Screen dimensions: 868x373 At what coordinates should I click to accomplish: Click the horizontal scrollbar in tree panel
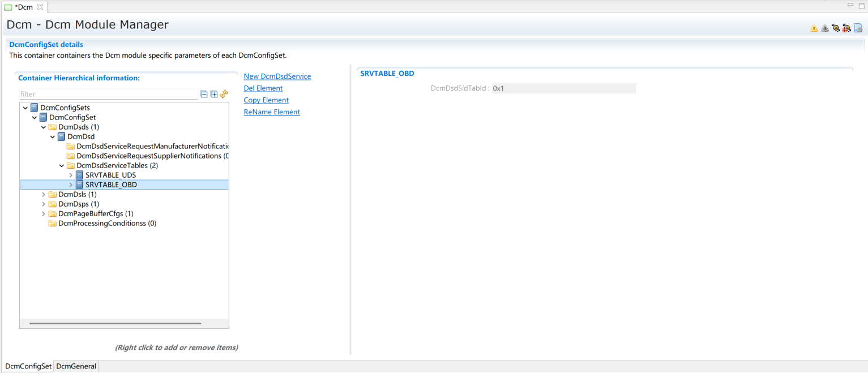coord(115,324)
